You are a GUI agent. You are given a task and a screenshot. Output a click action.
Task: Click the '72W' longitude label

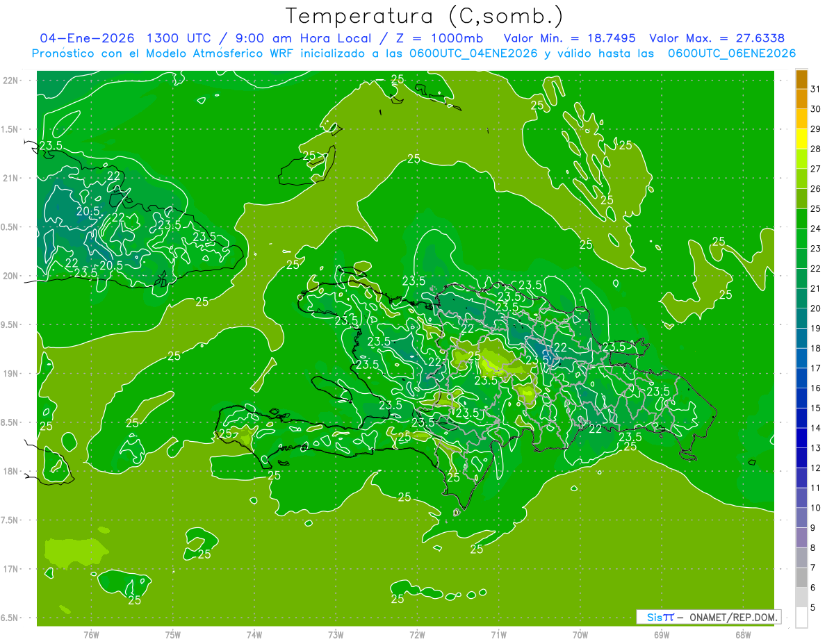click(417, 634)
